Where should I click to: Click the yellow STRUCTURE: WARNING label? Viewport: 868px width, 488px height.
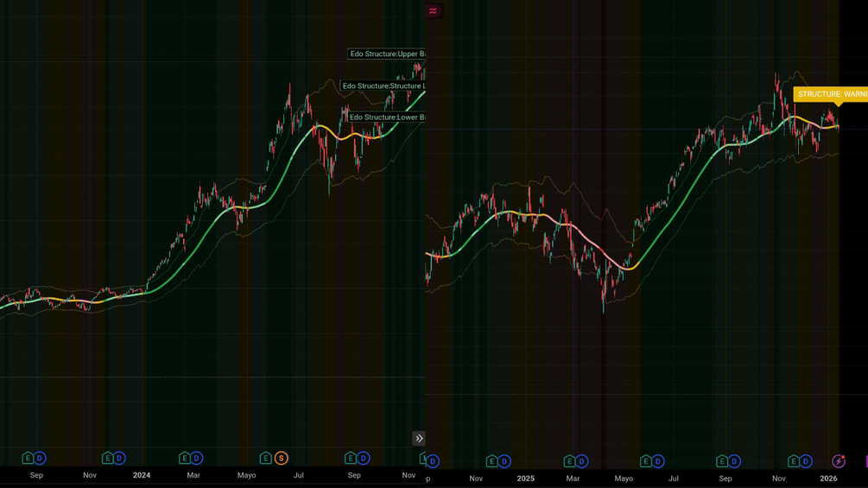click(x=830, y=95)
